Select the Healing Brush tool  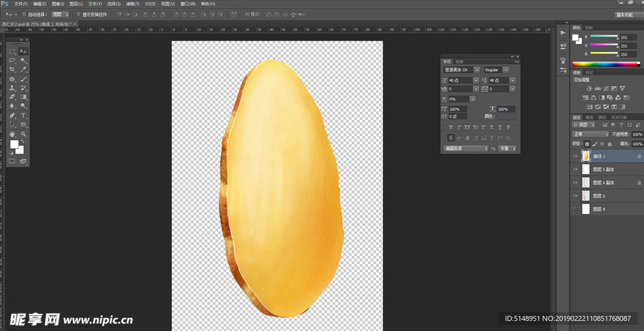(13, 79)
